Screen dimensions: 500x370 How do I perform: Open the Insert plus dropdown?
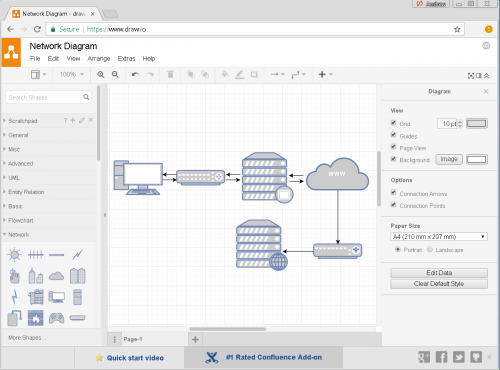(325, 74)
